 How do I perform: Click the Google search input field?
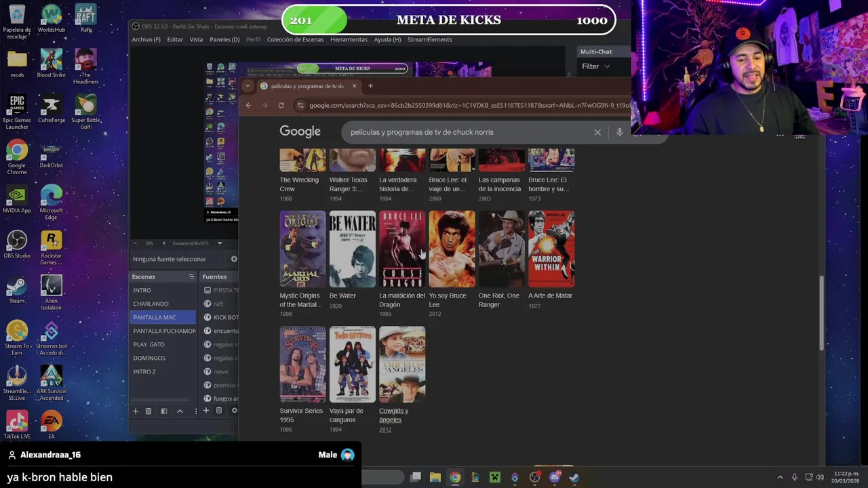pos(468,132)
